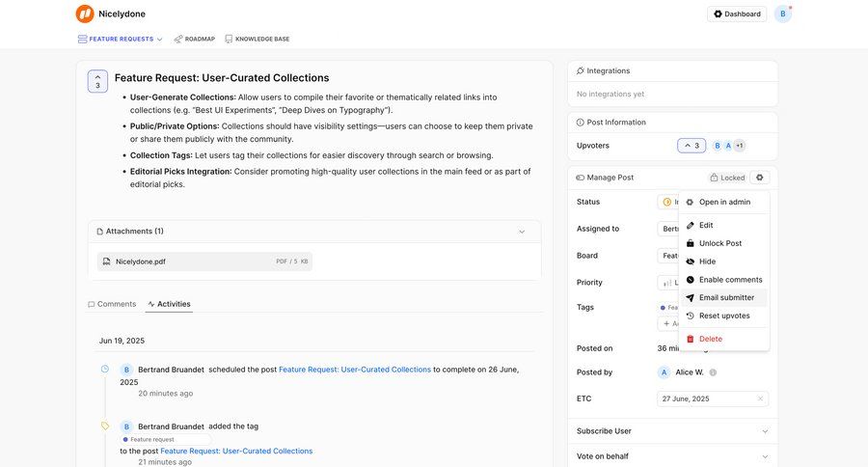Viewport: 868px width, 467px height.
Task: Click the Nicelydone orange logo
Action: [x=85, y=14]
